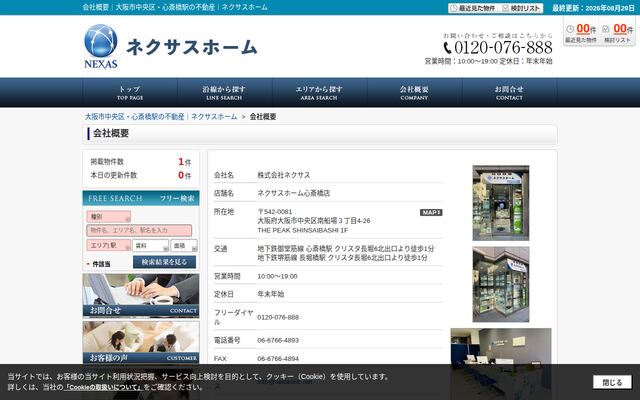Click the 電話番号 value 06-6766-4893
The height and width of the screenshot is (400, 640).
pos(278,340)
